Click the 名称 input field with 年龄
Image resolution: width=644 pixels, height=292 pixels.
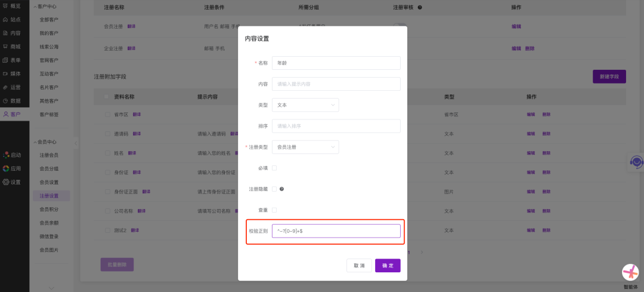pos(336,63)
